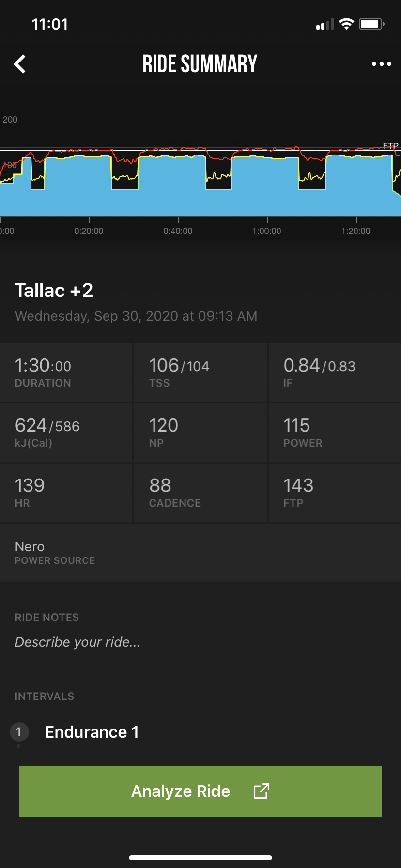Viewport: 401px width, 868px height.
Task: Tap the Duration 1:30:00 tile
Action: pos(66,372)
